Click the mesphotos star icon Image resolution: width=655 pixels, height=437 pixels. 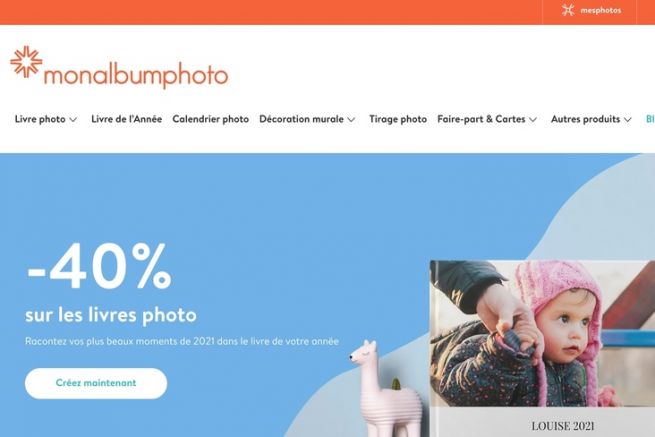click(x=568, y=10)
